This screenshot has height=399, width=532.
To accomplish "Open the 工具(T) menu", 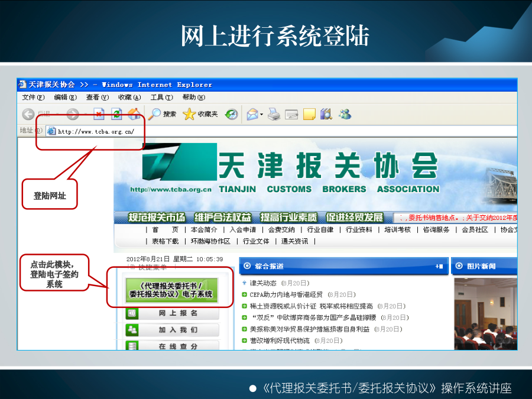I will (x=162, y=98).
